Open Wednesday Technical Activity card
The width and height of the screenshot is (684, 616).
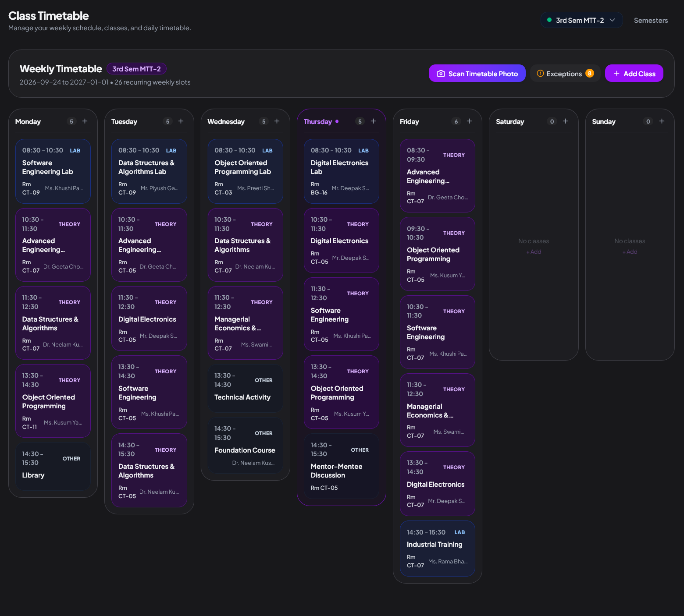tap(246, 388)
